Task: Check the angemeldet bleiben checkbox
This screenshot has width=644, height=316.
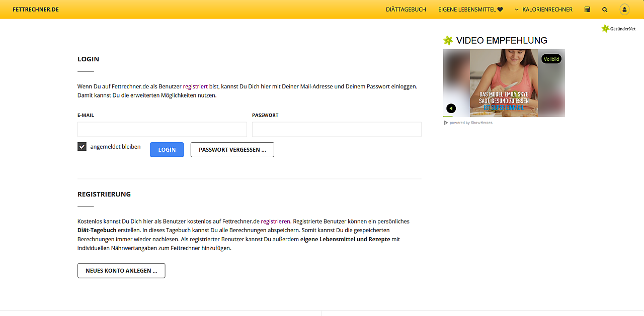Action: coord(82,146)
